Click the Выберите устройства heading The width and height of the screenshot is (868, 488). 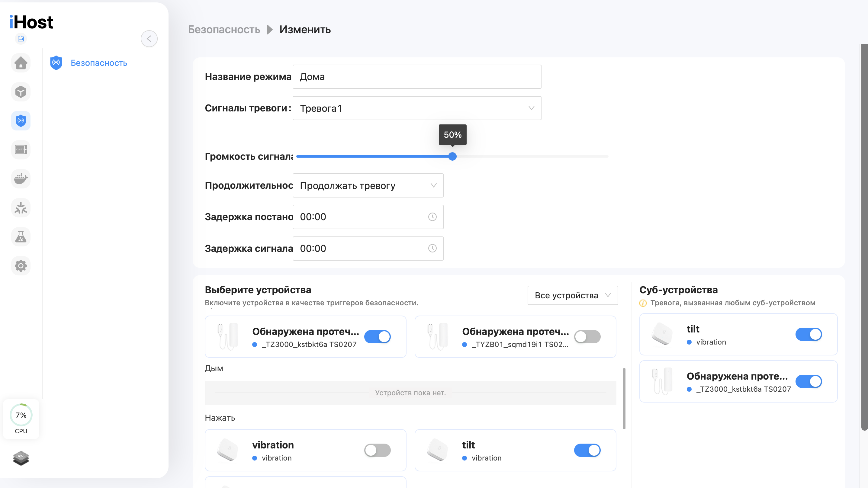pos(258,290)
